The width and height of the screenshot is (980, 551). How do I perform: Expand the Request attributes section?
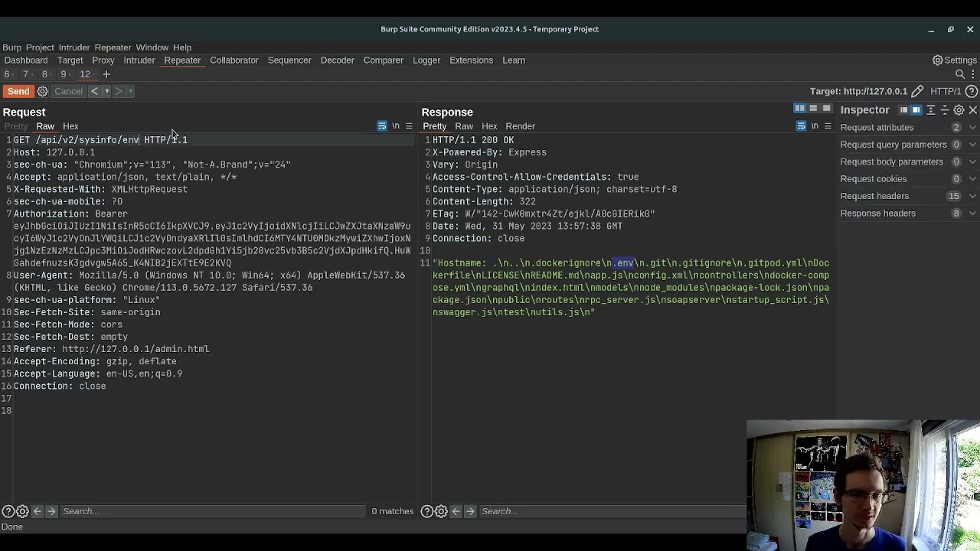pyautogui.click(x=909, y=128)
